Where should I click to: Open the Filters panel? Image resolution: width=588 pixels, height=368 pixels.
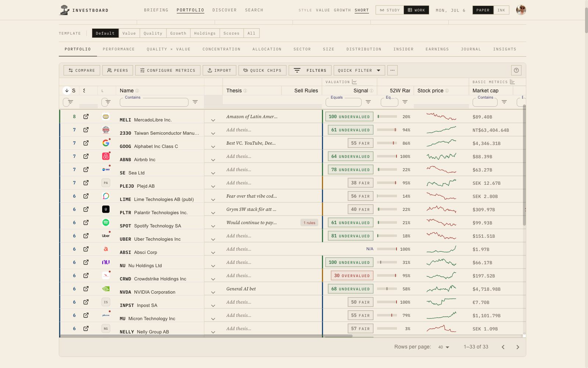[310, 70]
